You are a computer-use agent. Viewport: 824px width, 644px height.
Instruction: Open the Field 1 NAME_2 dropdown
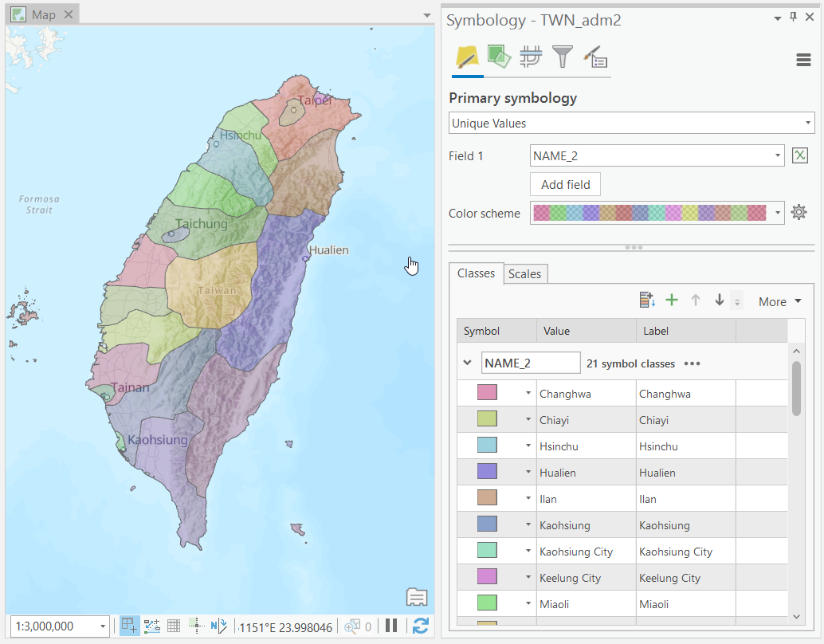pos(778,155)
